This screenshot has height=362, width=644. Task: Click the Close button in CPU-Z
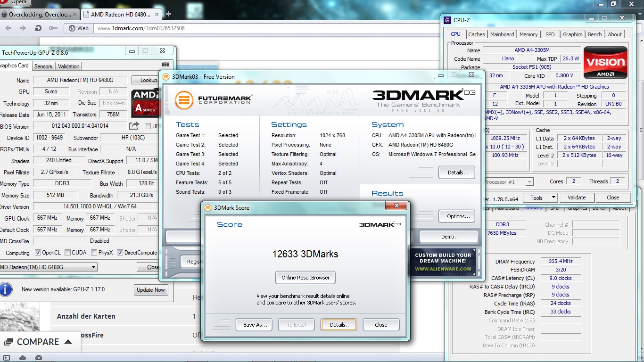tap(613, 197)
